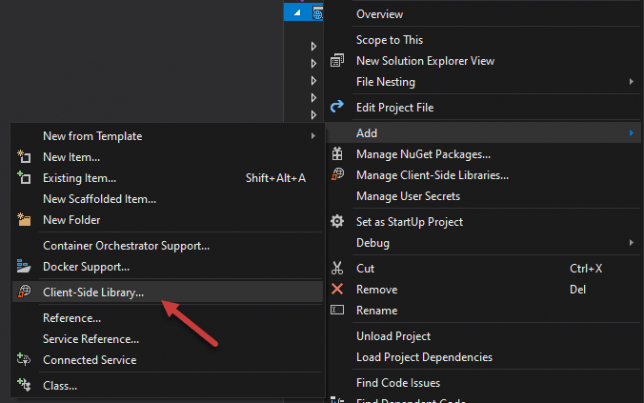Image resolution: width=644 pixels, height=403 pixels.
Task: Expand the top collapsed tree node in Solution Explorer
Action: click(313, 46)
